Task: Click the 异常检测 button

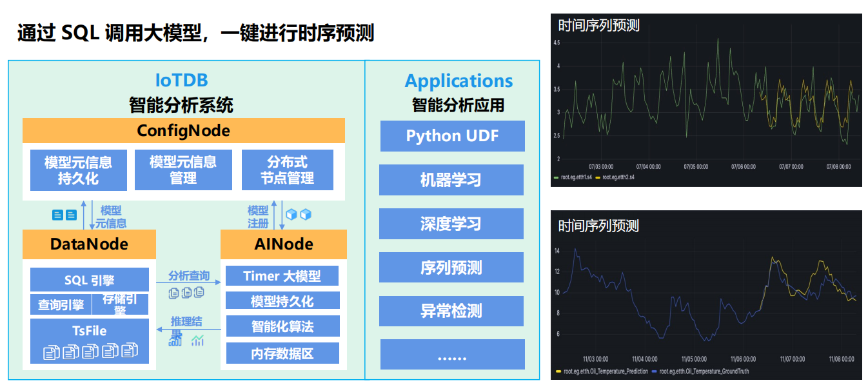Action: click(451, 311)
